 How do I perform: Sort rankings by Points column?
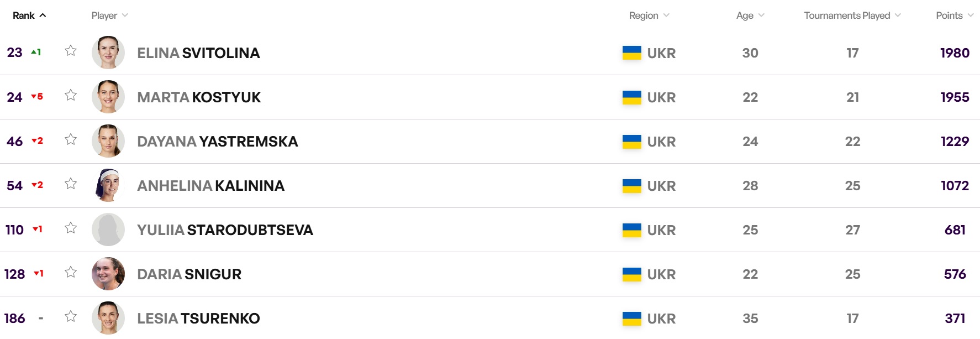955,15
